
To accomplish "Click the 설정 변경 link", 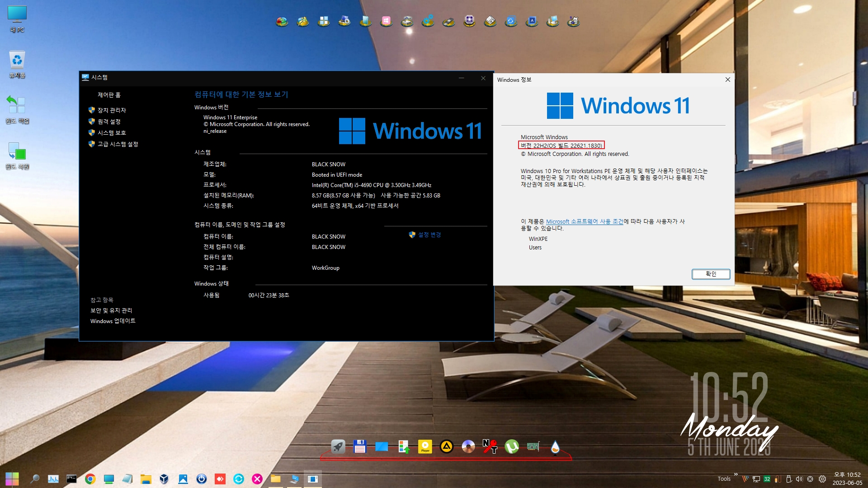I will click(x=429, y=235).
